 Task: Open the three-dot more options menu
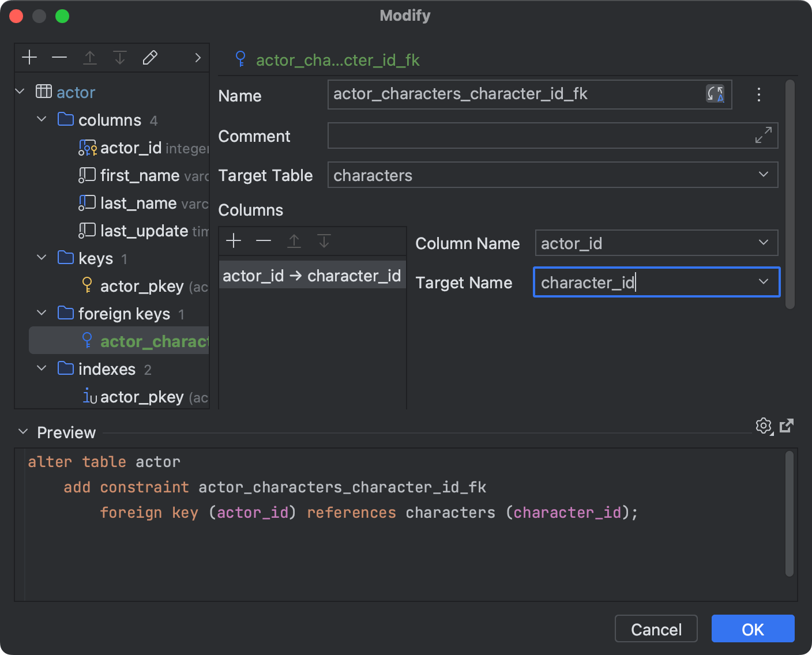click(x=759, y=95)
